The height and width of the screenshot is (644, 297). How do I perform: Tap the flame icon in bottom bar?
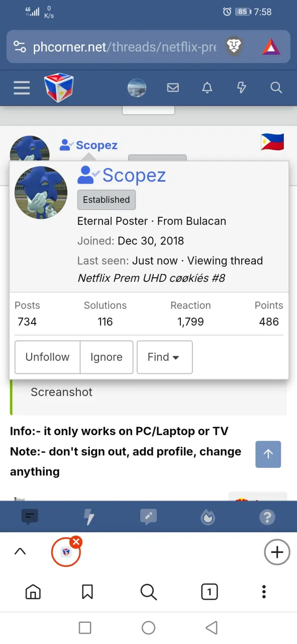(x=208, y=517)
